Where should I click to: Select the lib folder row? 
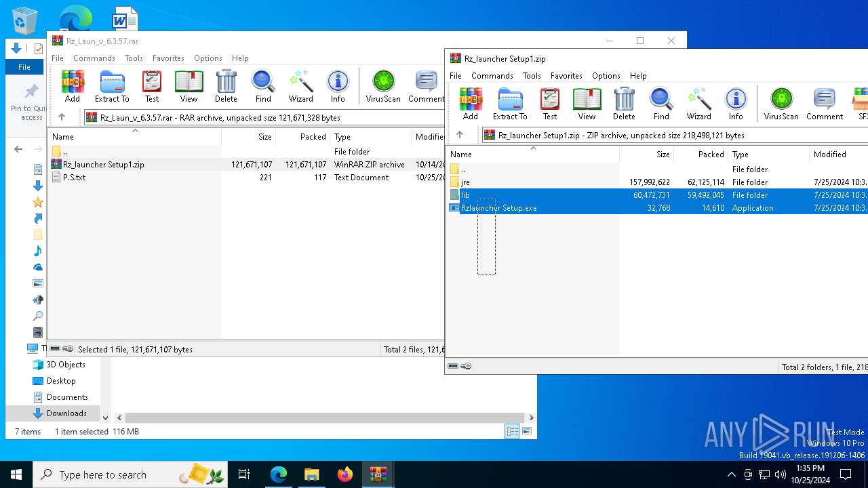[x=658, y=195]
